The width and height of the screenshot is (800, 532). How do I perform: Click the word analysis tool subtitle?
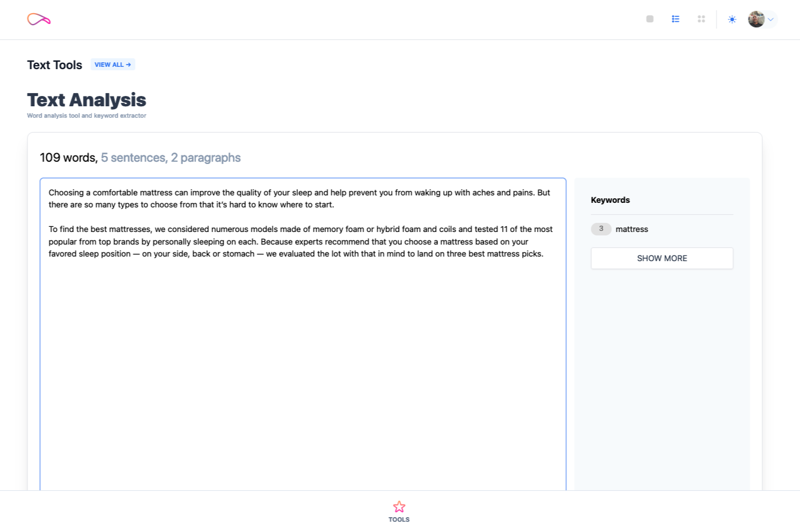pyautogui.click(x=86, y=115)
